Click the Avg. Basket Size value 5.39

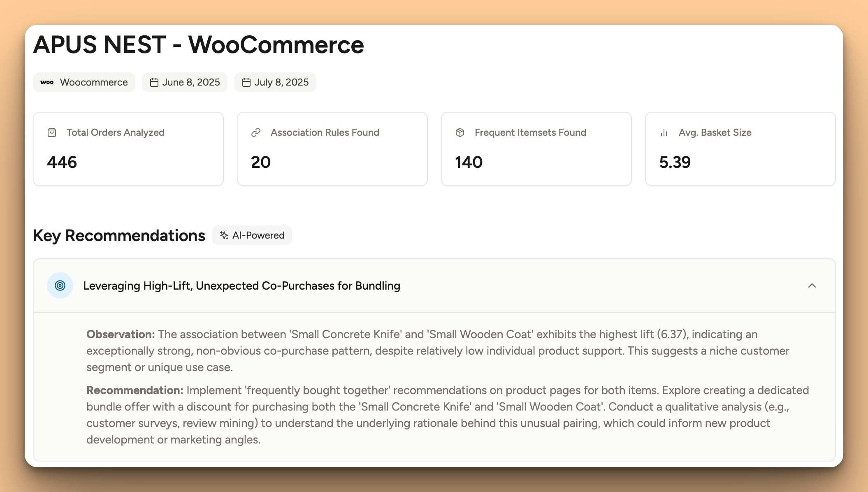coord(675,162)
